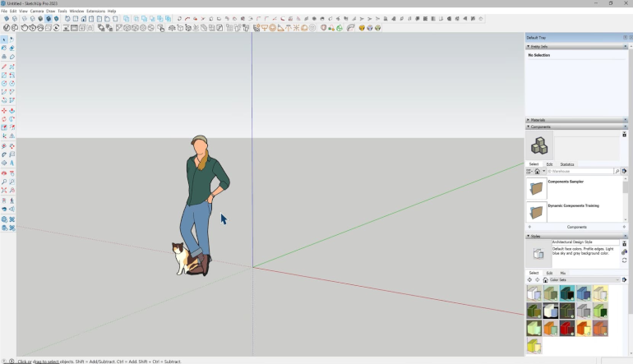Screen dimensions: 633x364
Task: Open the File menu
Action: click(x=4, y=12)
